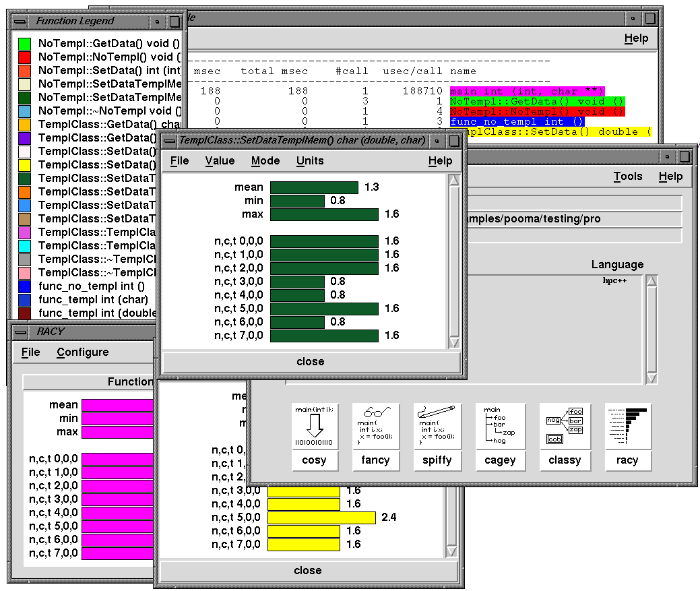Open File menu in RACY window
Screen dimensions: 700x591
[30, 352]
